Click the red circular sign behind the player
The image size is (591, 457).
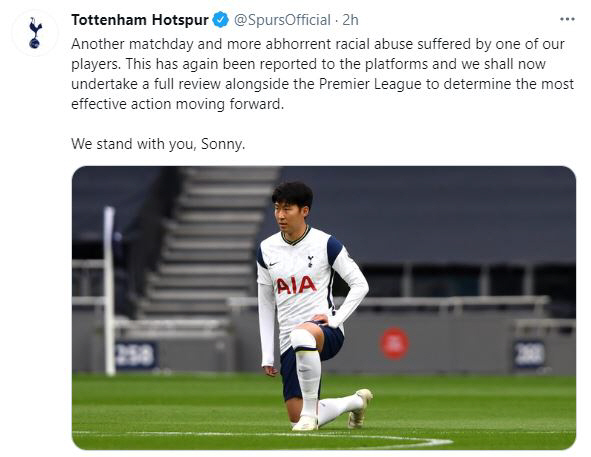click(394, 344)
